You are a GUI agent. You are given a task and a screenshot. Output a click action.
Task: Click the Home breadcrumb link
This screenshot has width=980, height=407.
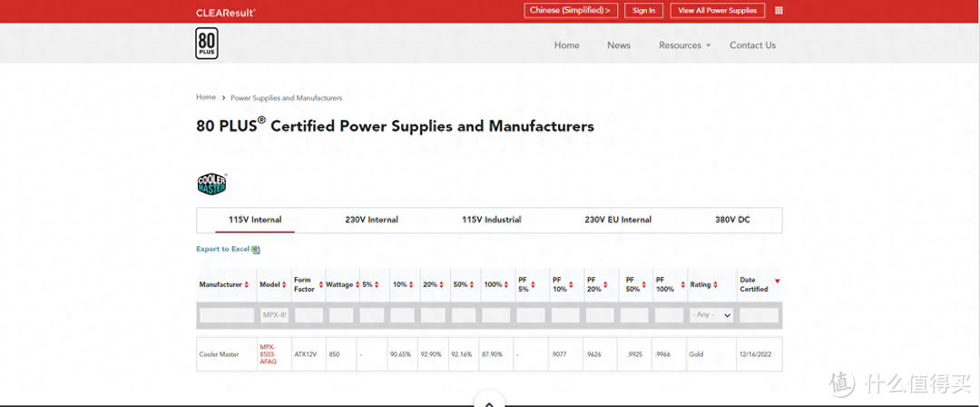[x=206, y=98]
